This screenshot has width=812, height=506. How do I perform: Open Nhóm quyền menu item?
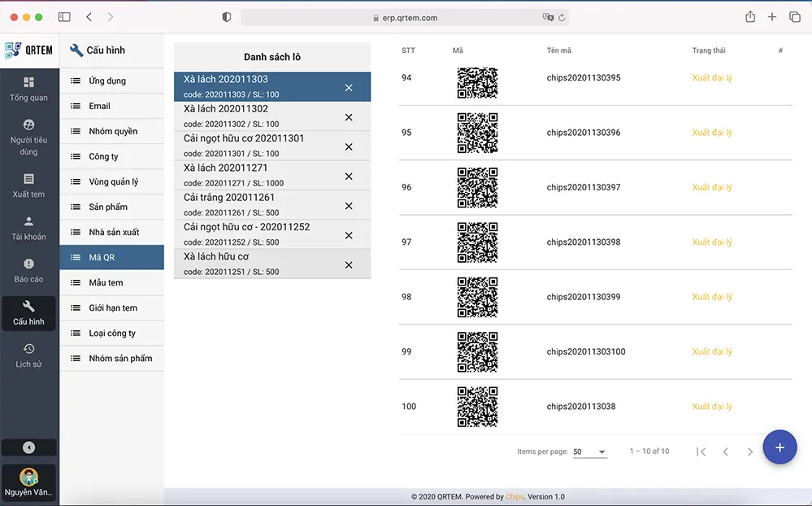(112, 131)
